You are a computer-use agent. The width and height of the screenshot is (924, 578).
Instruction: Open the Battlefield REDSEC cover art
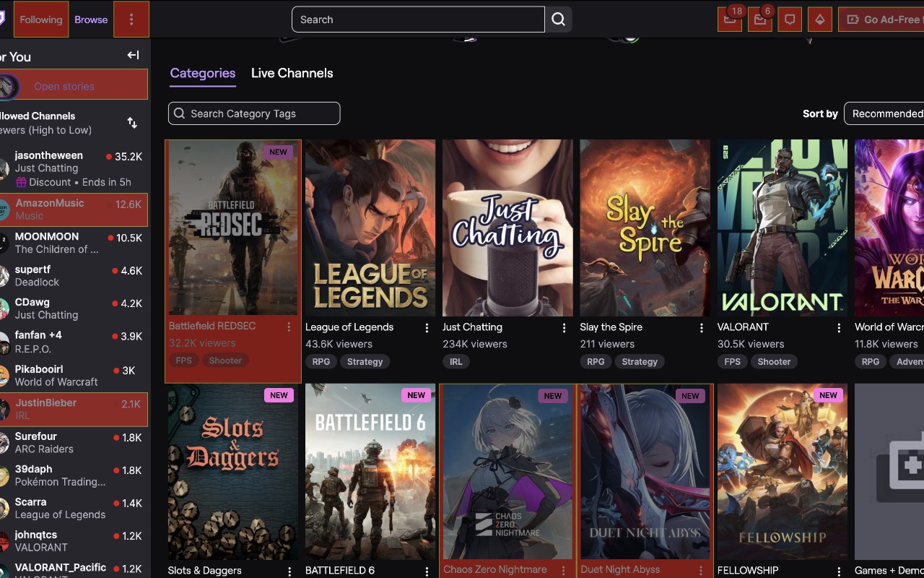click(x=233, y=228)
